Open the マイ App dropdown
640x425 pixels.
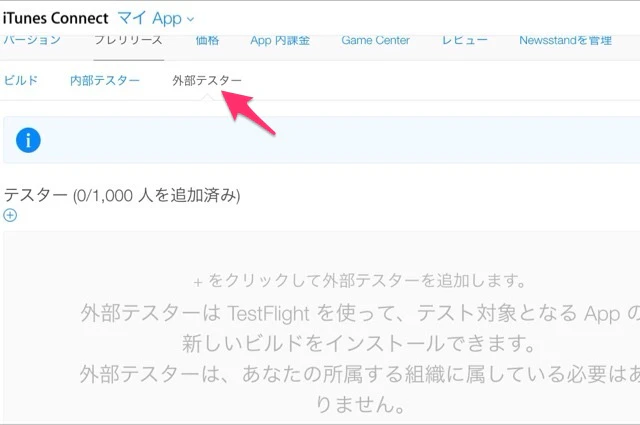[x=156, y=18]
